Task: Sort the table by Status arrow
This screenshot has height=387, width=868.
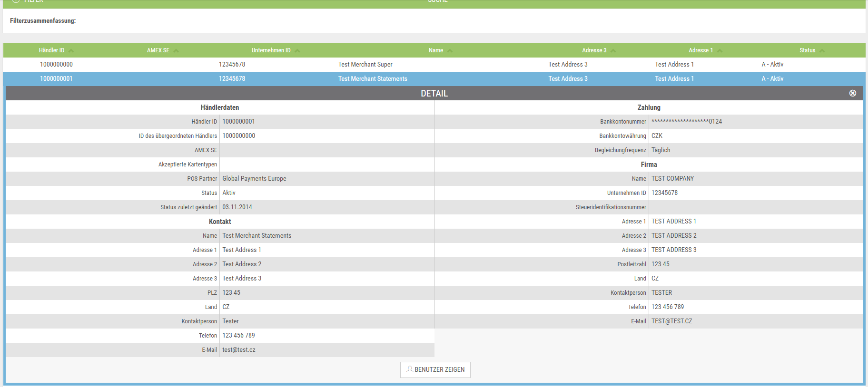Action: [x=822, y=50]
